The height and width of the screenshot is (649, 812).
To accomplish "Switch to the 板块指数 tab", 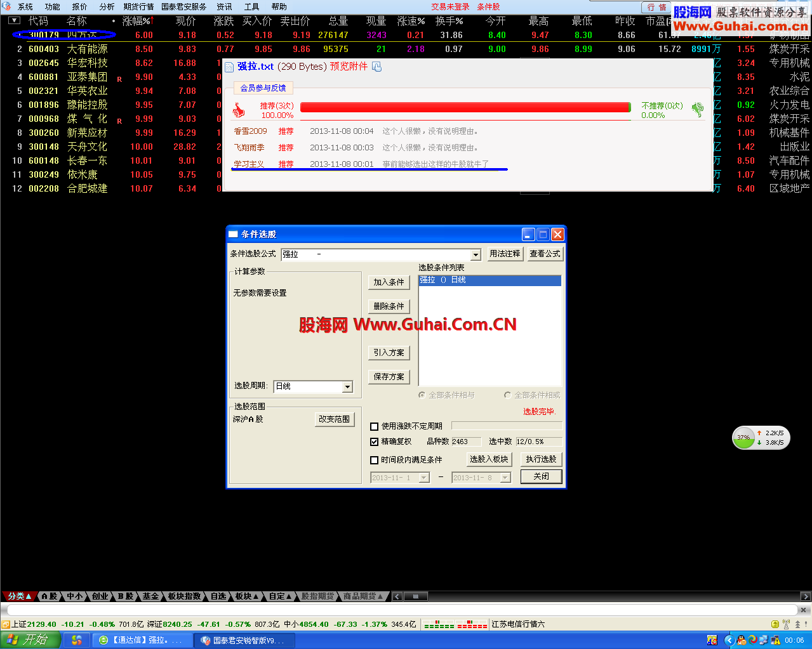I will click(x=184, y=596).
